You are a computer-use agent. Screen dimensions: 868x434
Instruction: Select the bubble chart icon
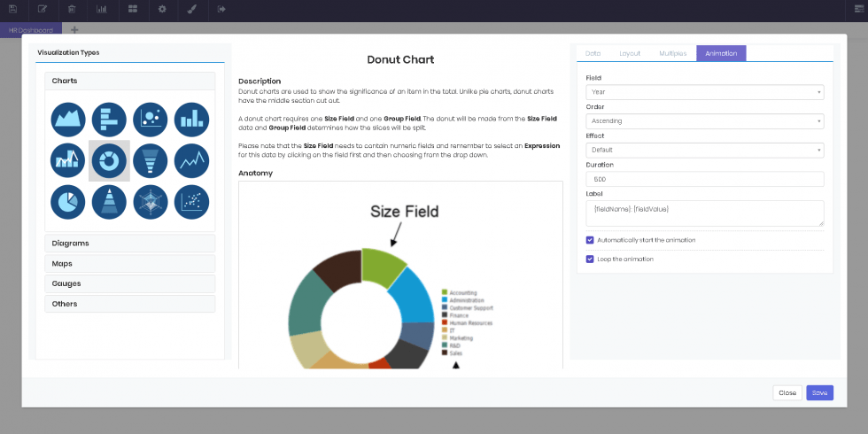[151, 120]
